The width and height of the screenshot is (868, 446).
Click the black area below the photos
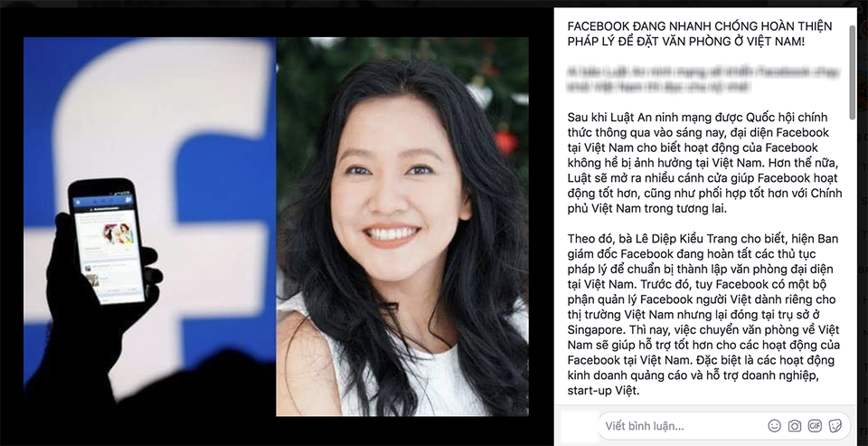[277, 431]
